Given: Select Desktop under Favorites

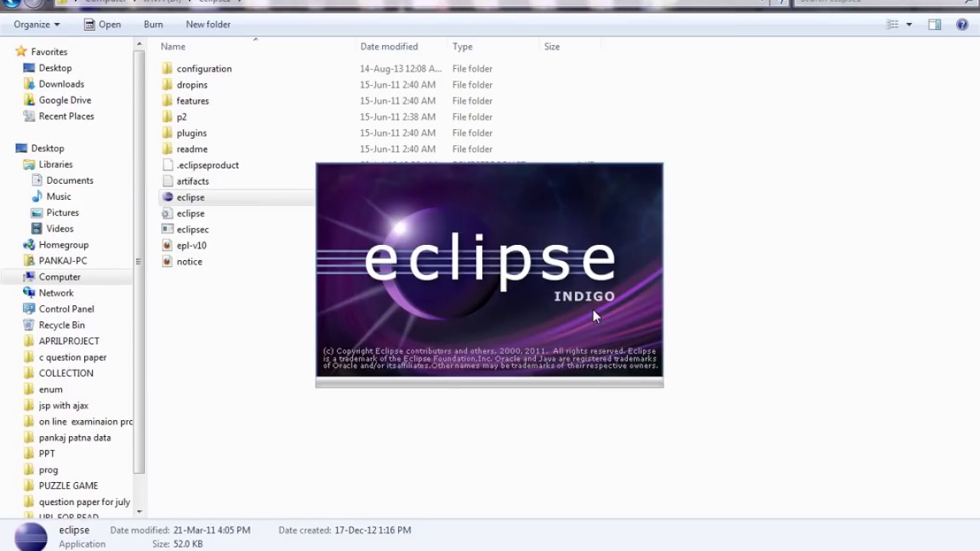Looking at the screenshot, I should pyautogui.click(x=55, y=68).
